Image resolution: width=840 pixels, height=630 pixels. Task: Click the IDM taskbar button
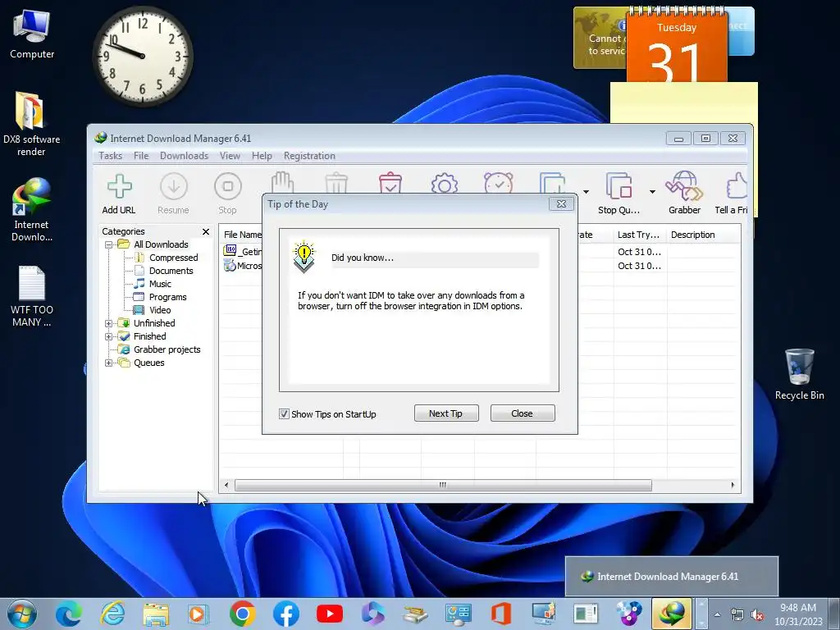point(672,614)
